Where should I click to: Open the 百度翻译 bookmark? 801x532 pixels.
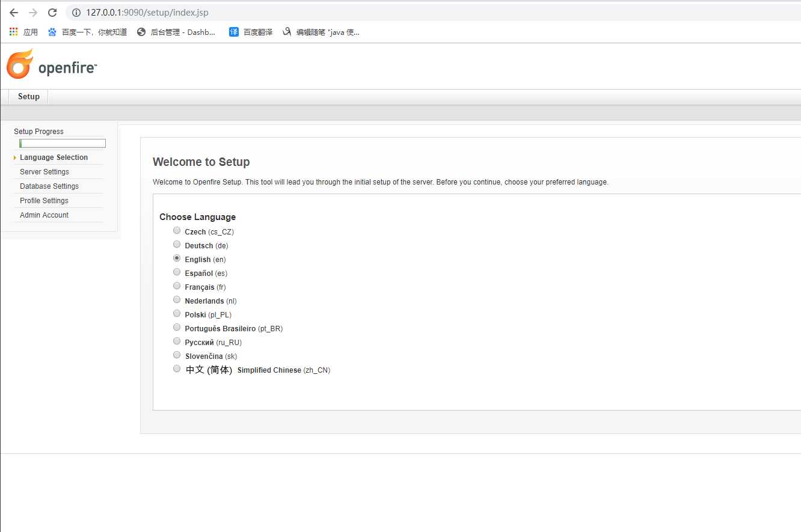(251, 32)
